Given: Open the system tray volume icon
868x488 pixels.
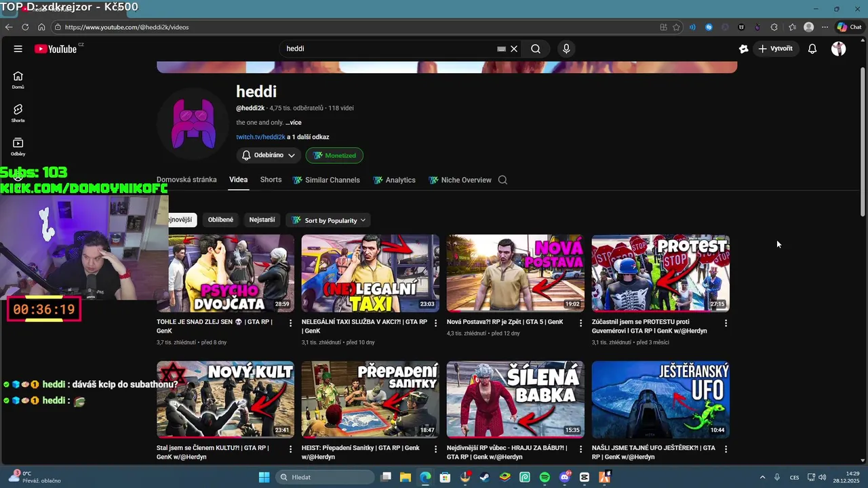Looking at the screenshot, I should (823, 477).
